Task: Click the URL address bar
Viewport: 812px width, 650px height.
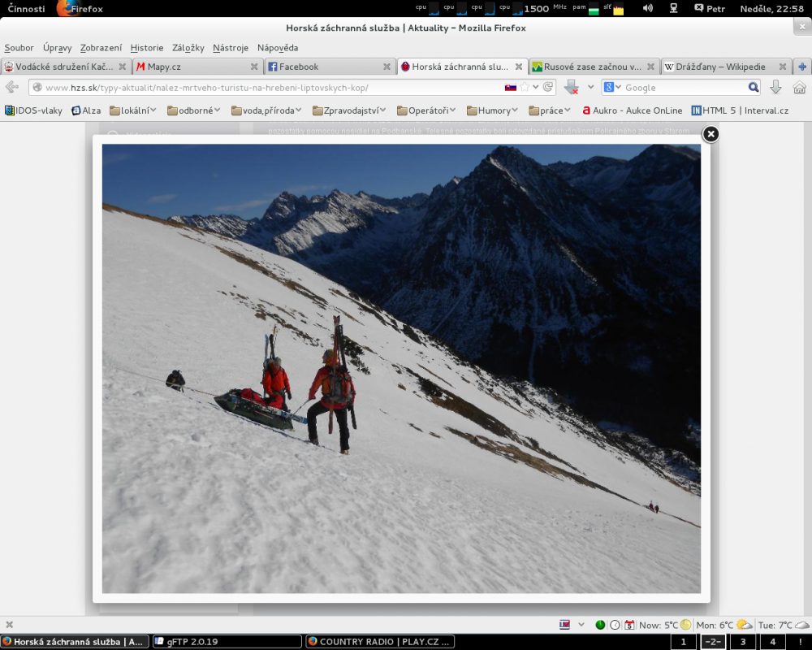Action: tap(268, 88)
